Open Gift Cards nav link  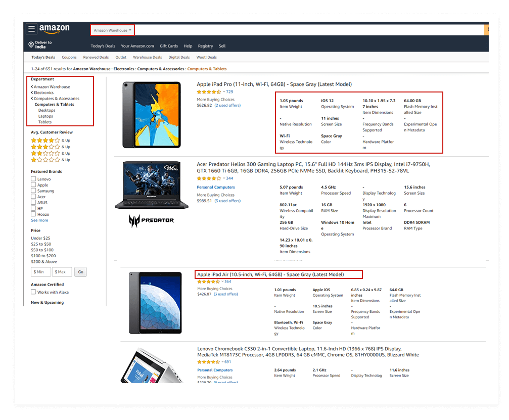pos(169,46)
